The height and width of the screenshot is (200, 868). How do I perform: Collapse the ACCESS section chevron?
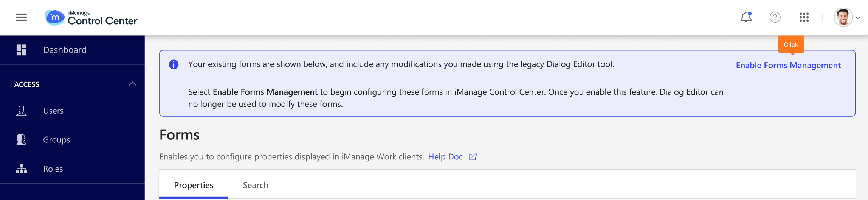pos(132,84)
